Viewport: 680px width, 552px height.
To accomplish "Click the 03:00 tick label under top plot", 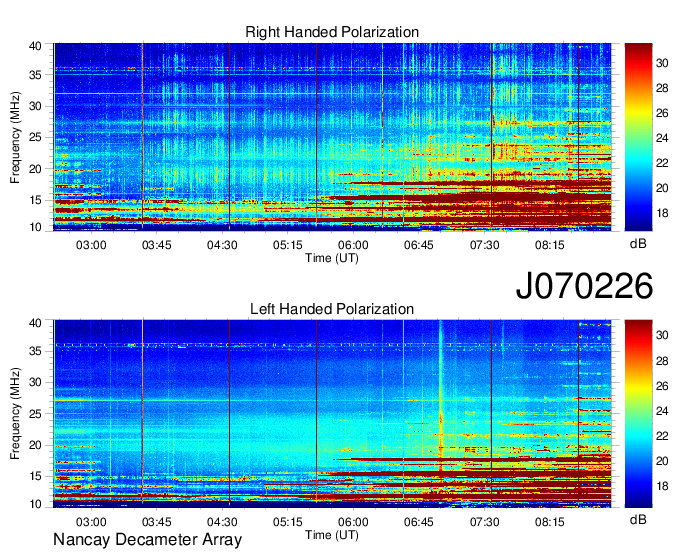I will pyautogui.click(x=91, y=245).
